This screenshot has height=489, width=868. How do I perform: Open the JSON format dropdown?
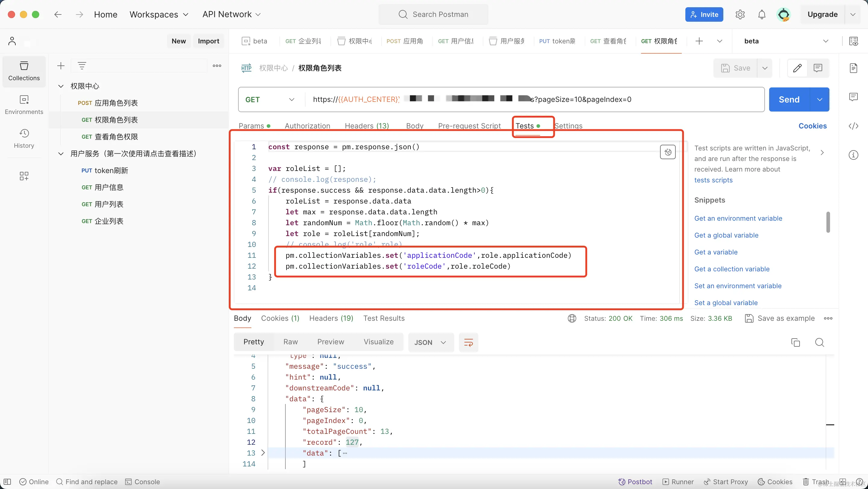point(430,342)
